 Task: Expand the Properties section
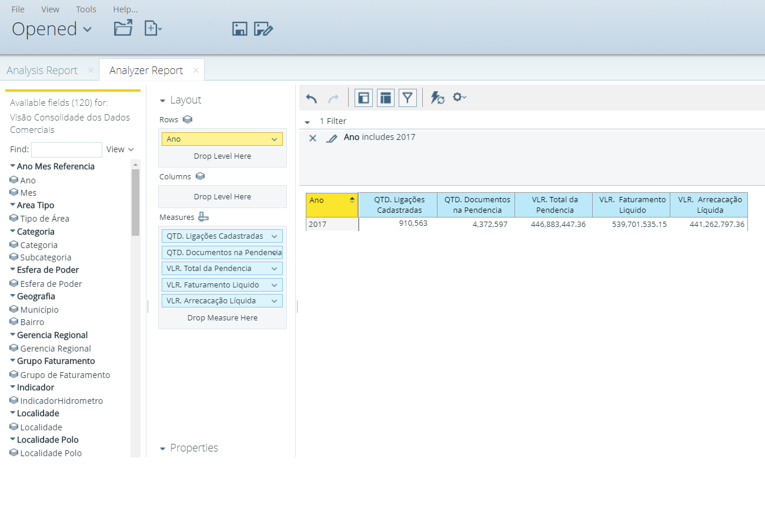(x=163, y=449)
